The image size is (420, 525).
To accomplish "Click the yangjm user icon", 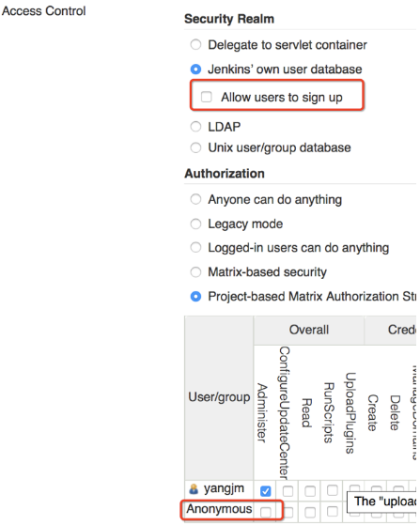I will tap(194, 489).
